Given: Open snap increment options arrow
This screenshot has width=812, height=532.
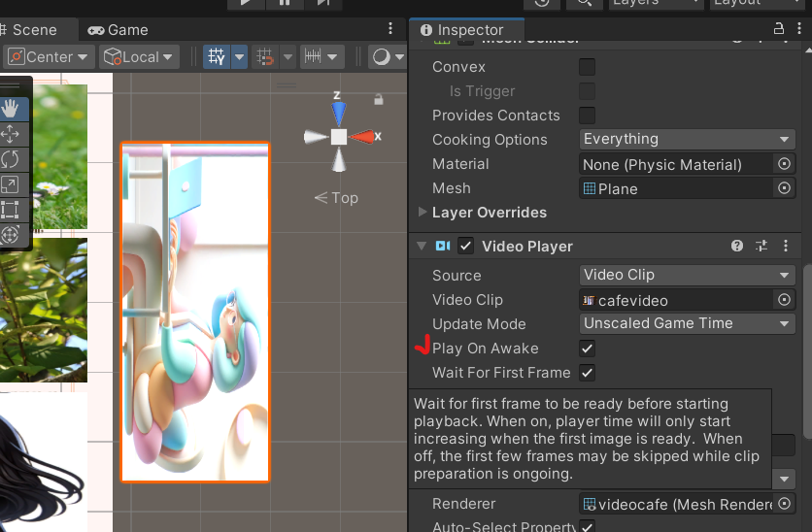Looking at the screenshot, I should pyautogui.click(x=332, y=56).
